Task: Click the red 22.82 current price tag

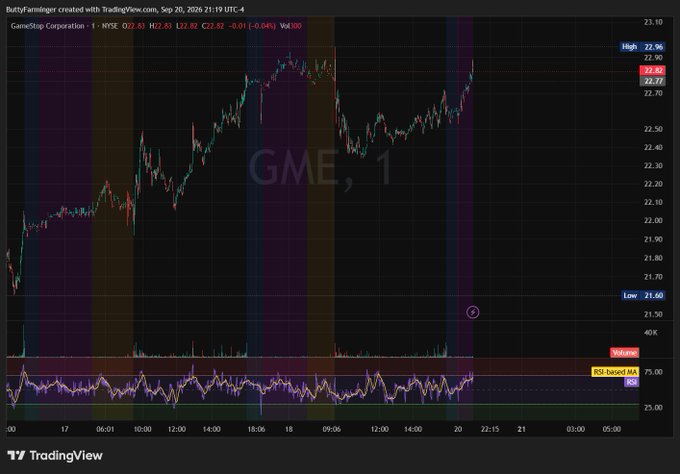Action: coord(653,71)
